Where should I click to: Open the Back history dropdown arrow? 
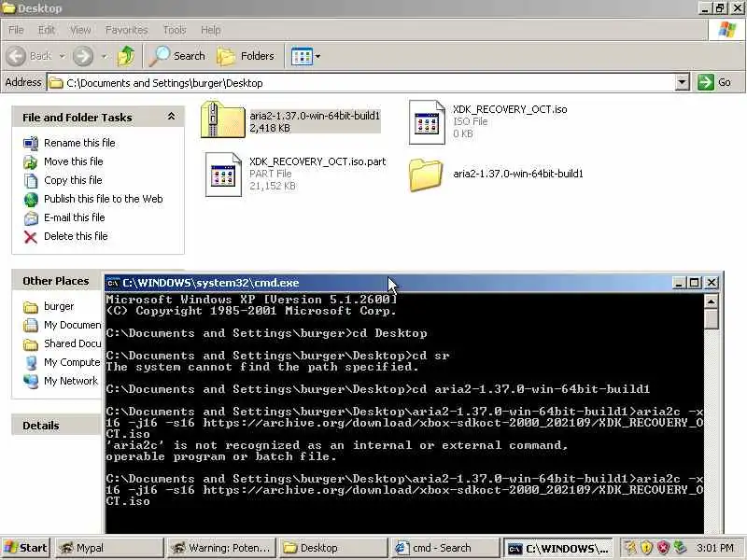tap(63, 56)
